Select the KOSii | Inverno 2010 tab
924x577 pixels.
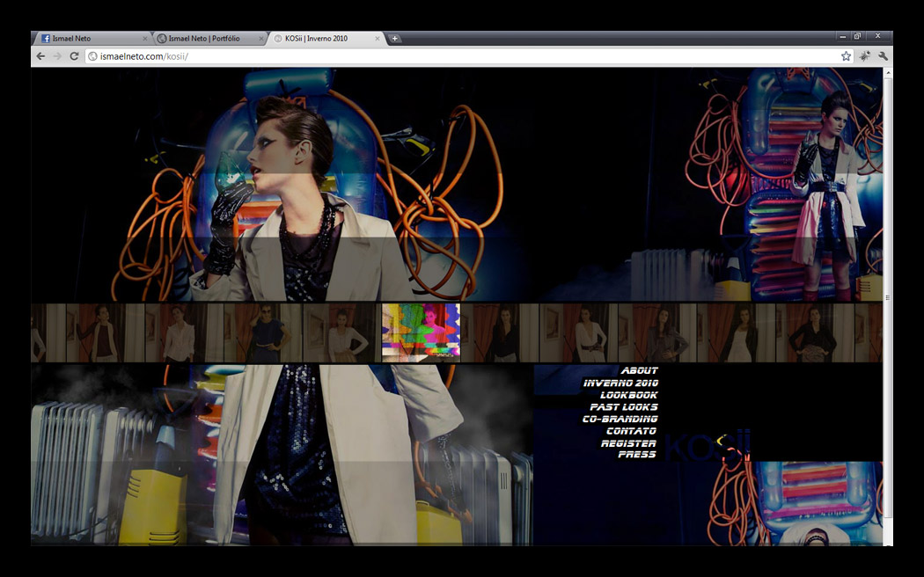pyautogui.click(x=326, y=39)
